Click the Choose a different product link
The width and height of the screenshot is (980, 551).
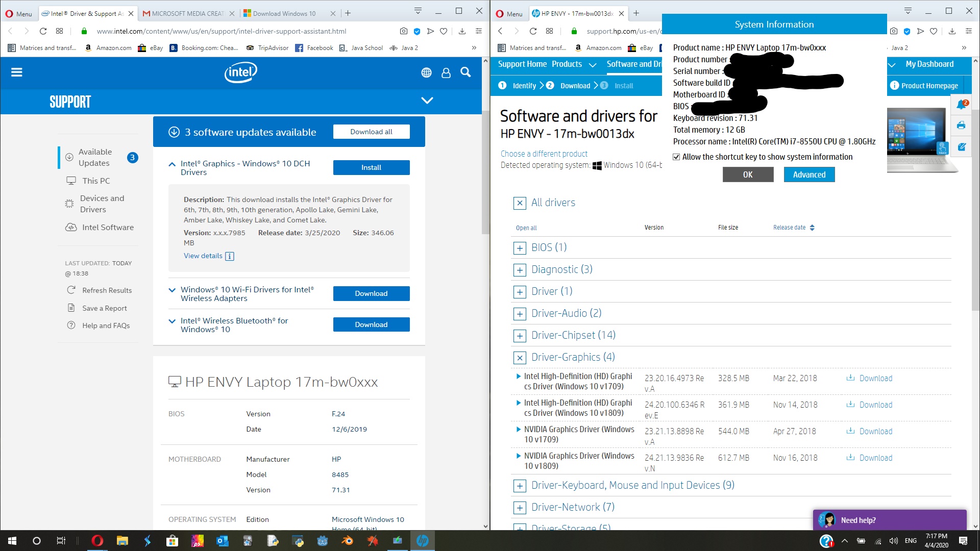pos(544,154)
